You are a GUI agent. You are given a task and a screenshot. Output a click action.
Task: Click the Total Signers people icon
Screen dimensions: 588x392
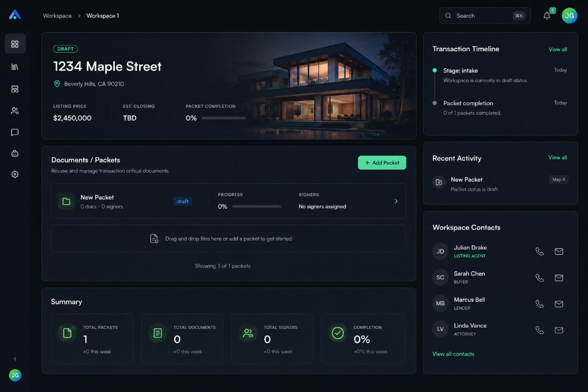(248, 333)
